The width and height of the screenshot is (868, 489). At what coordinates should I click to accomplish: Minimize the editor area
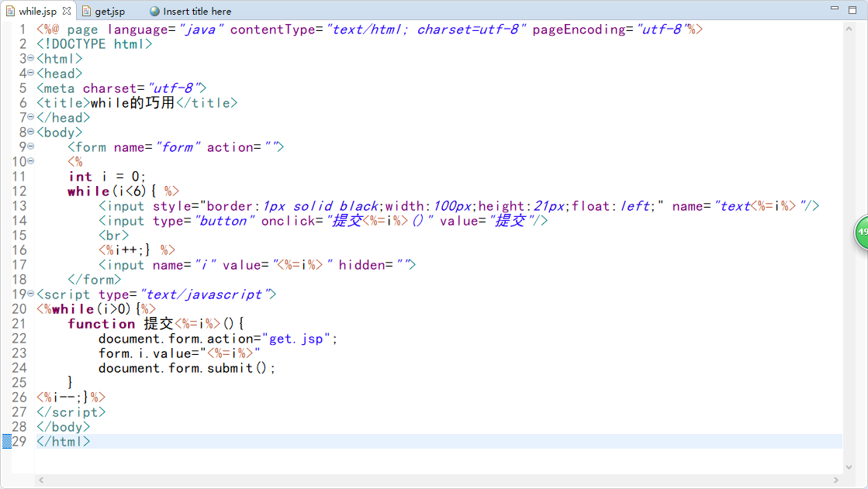pos(835,9)
